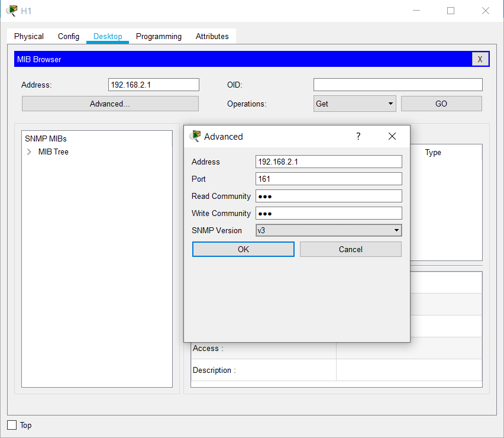Viewport: 504px width, 438px height.
Task: Click the Write Community field
Action: click(x=328, y=213)
